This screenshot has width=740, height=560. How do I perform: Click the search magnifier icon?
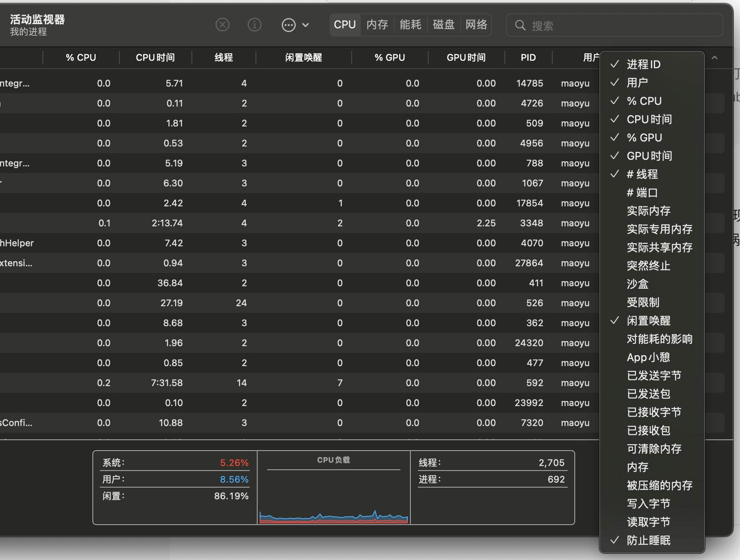pyautogui.click(x=520, y=25)
